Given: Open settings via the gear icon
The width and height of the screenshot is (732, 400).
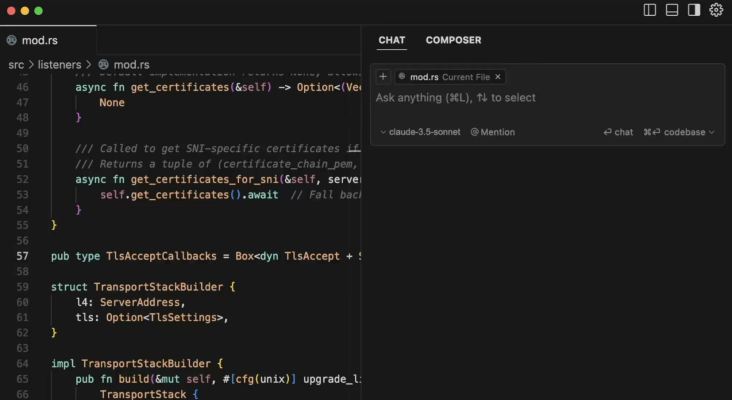Looking at the screenshot, I should click(x=716, y=10).
